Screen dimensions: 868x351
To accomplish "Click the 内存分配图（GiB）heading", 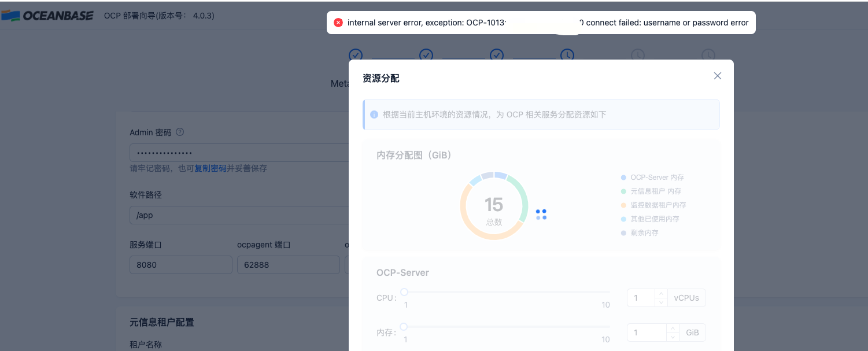I will click(414, 155).
